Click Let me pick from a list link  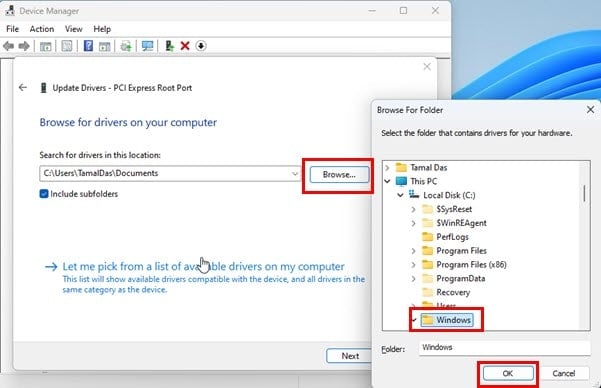pos(204,266)
